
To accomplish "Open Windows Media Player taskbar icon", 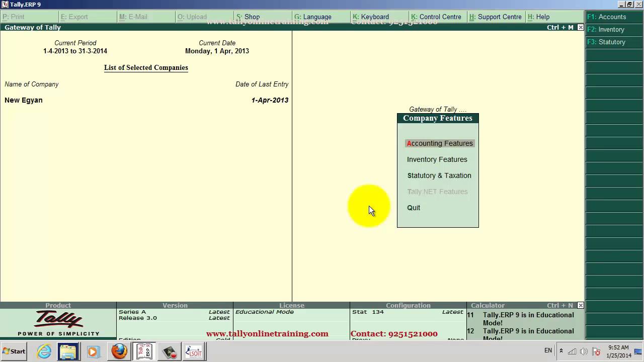I will [x=93, y=351].
